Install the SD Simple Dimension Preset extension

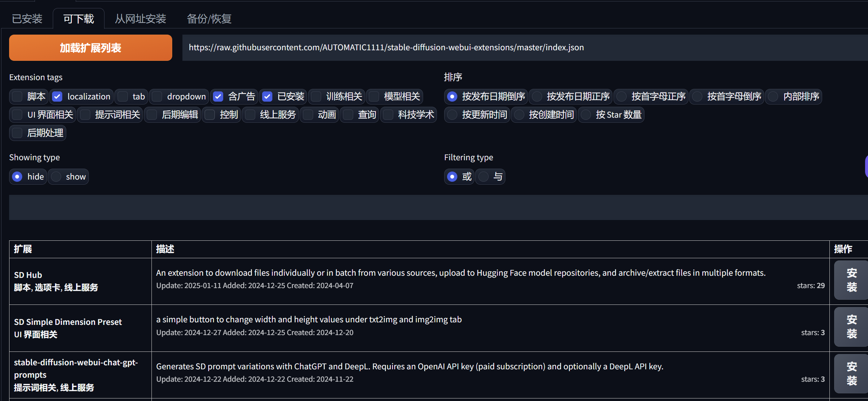[851, 327]
